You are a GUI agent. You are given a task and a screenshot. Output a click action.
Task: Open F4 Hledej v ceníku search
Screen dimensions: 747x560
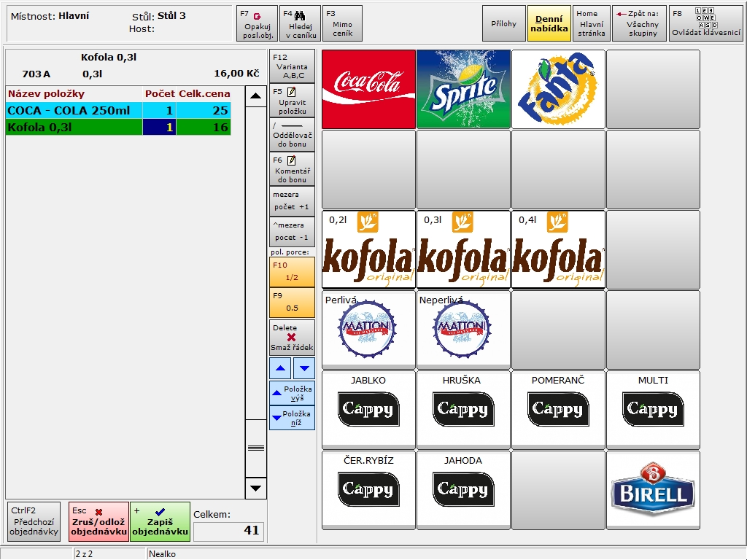(x=300, y=23)
